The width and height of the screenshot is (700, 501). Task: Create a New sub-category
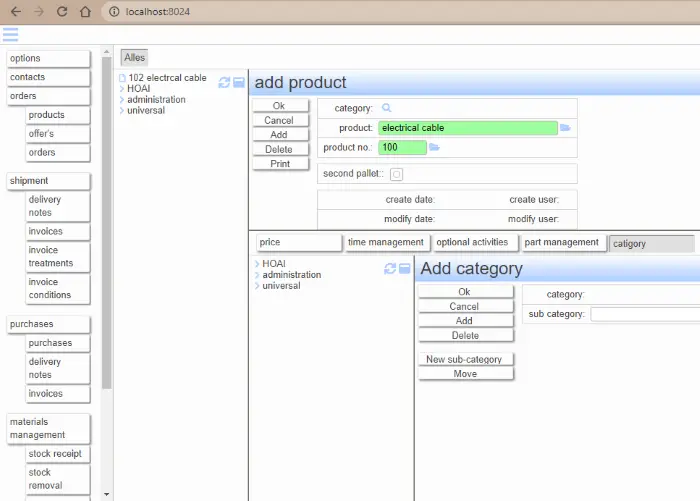click(x=466, y=359)
